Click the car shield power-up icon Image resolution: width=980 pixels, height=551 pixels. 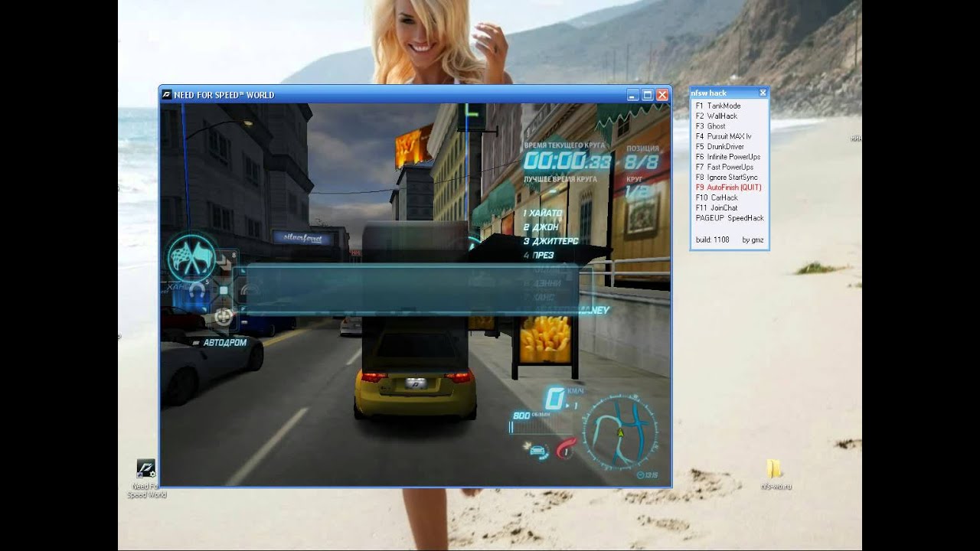click(x=538, y=450)
